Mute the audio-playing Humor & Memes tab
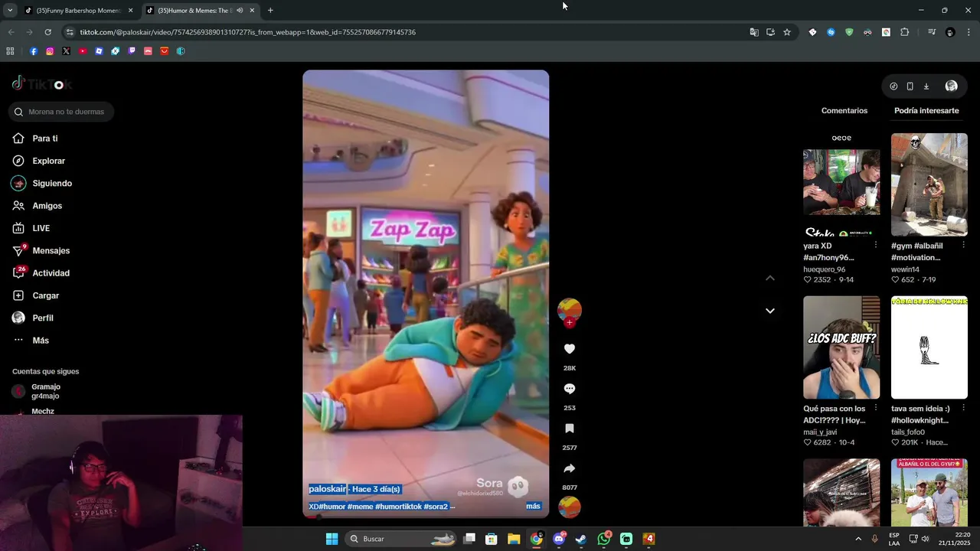 (x=240, y=11)
